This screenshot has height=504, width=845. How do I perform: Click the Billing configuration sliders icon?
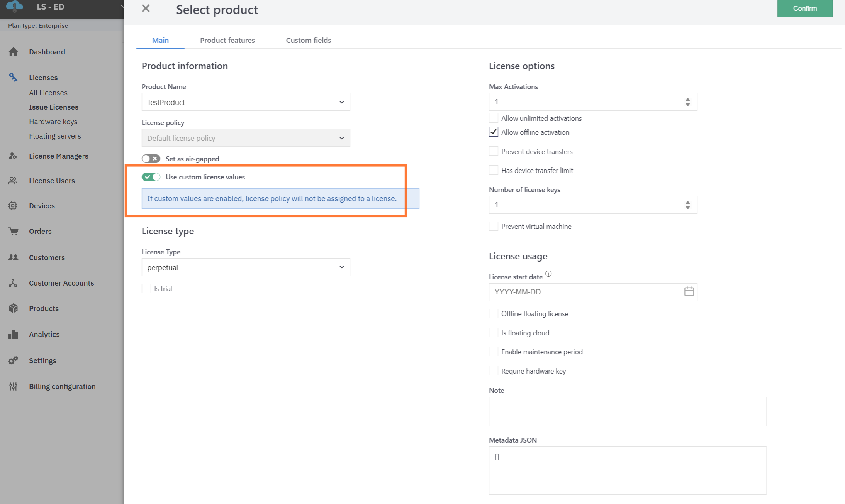point(14,386)
